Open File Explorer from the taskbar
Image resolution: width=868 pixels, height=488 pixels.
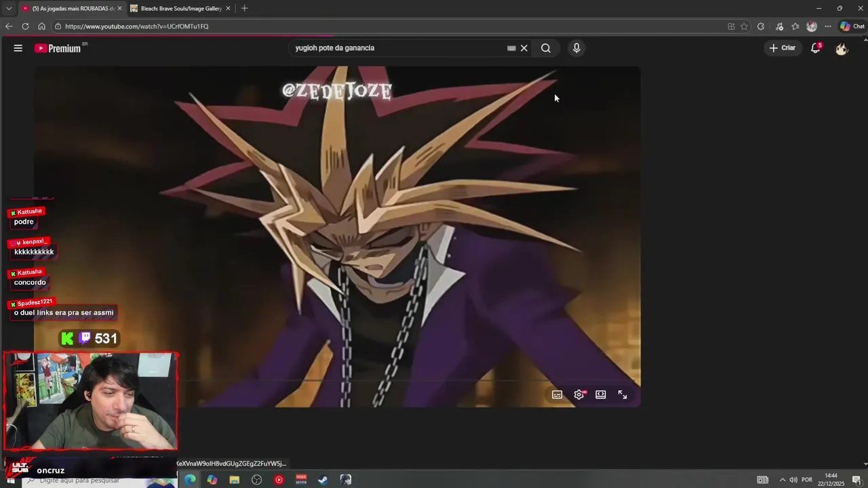point(235,480)
